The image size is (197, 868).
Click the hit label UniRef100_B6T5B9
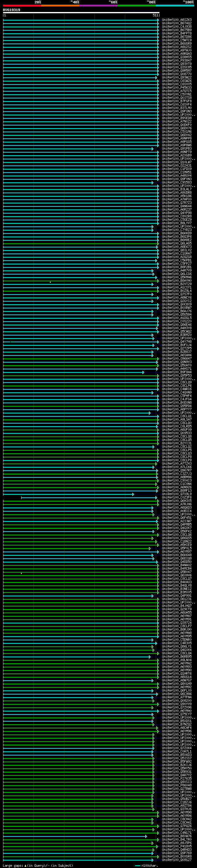coord(177,30)
